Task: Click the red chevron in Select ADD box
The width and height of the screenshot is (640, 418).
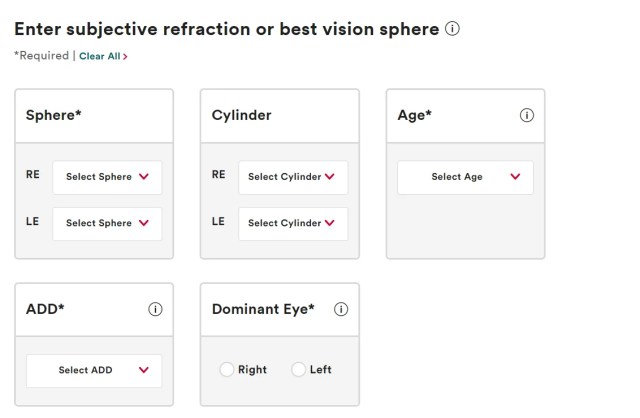Action: tap(144, 370)
